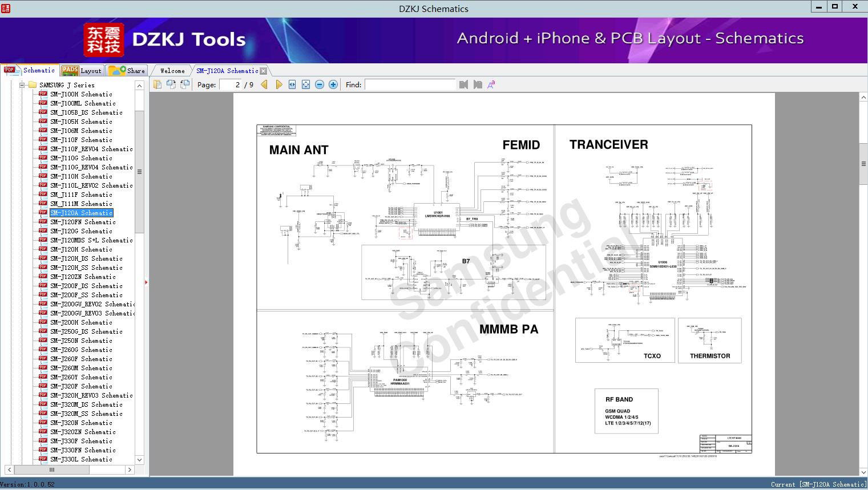Select the SM_J111F Schematic entry
868x490 pixels.
tap(81, 195)
